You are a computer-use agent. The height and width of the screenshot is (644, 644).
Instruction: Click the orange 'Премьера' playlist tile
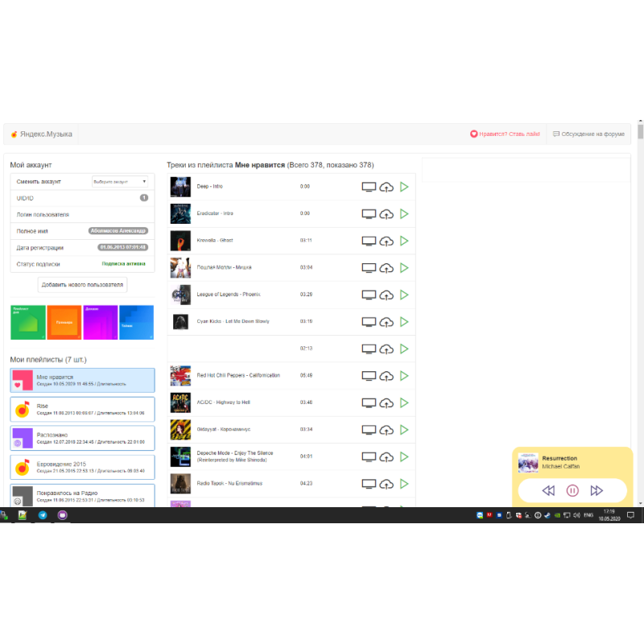pos(64,322)
